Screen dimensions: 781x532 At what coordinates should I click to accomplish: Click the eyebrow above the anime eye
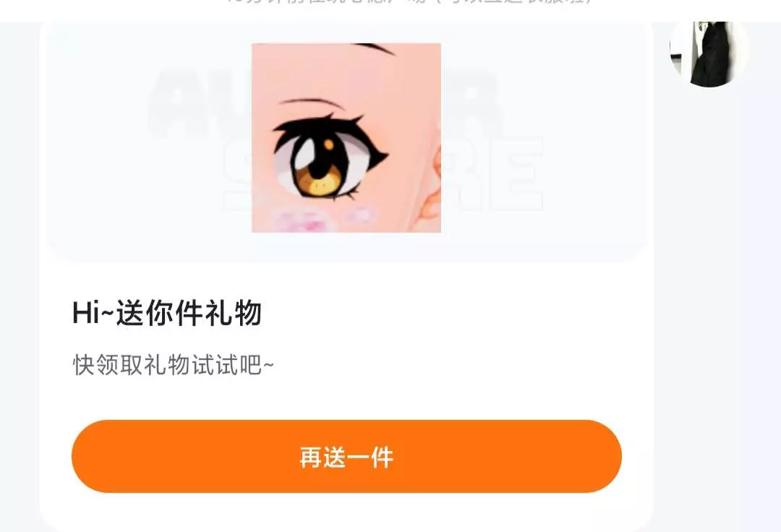pyautogui.click(x=311, y=103)
